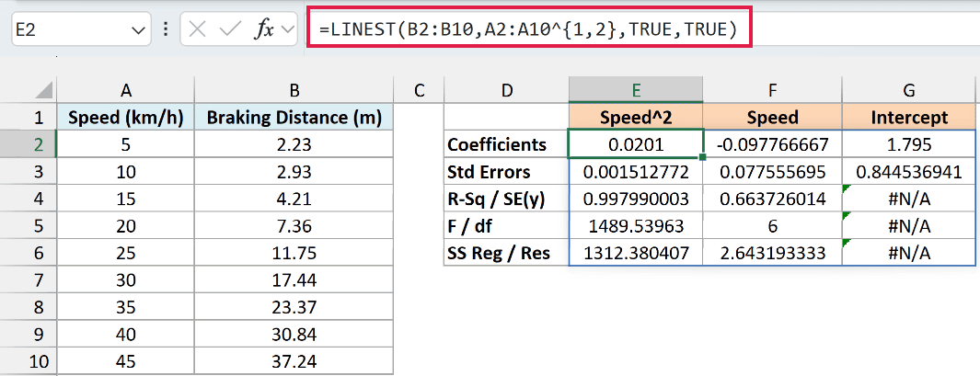Click the 'F / df' label cell
The width and height of the screenshot is (980, 376).
click(x=507, y=225)
